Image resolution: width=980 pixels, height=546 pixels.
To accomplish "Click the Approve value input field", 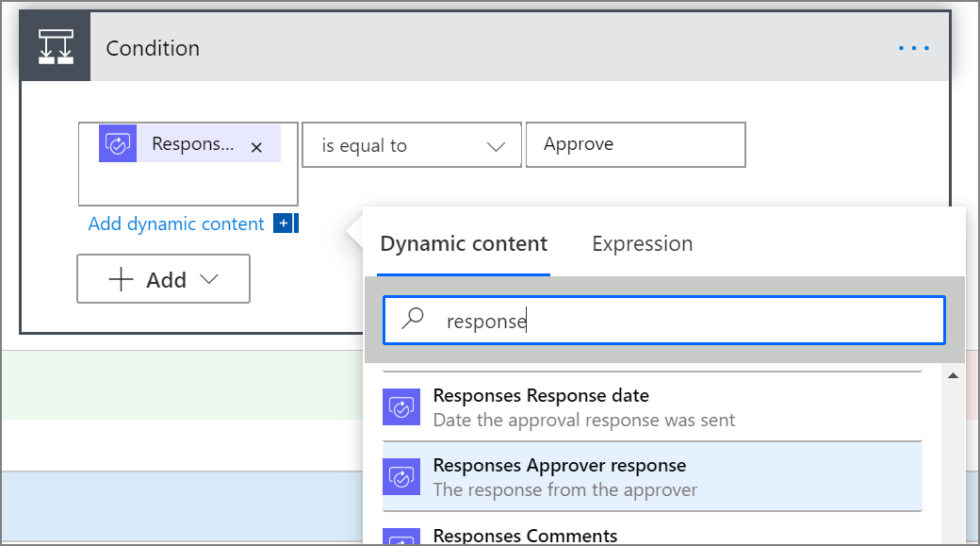I will pos(635,145).
